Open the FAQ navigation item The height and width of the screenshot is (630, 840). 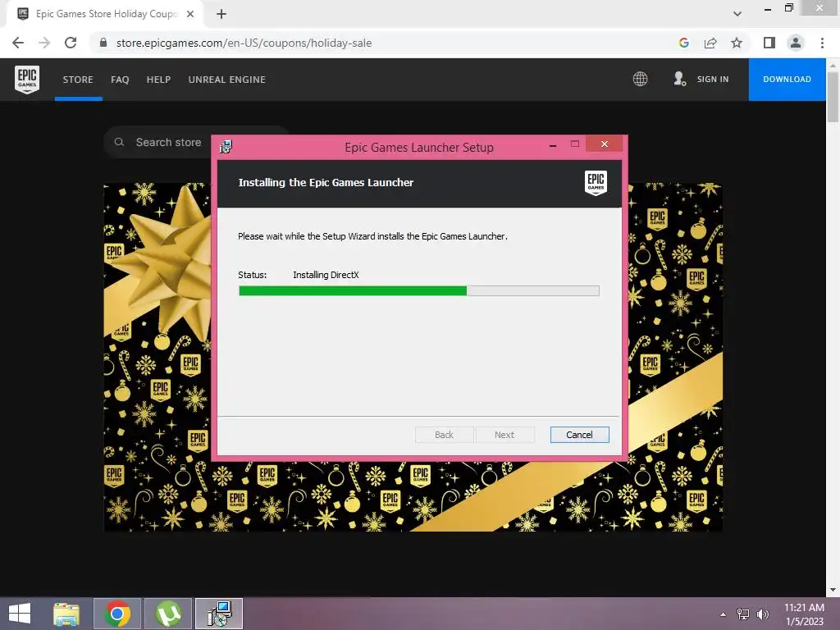pos(120,80)
